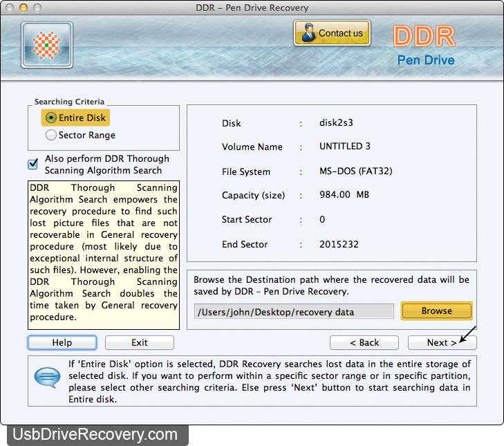The image size is (504, 446).
Task: Close the window with the red button
Action: 10,8
